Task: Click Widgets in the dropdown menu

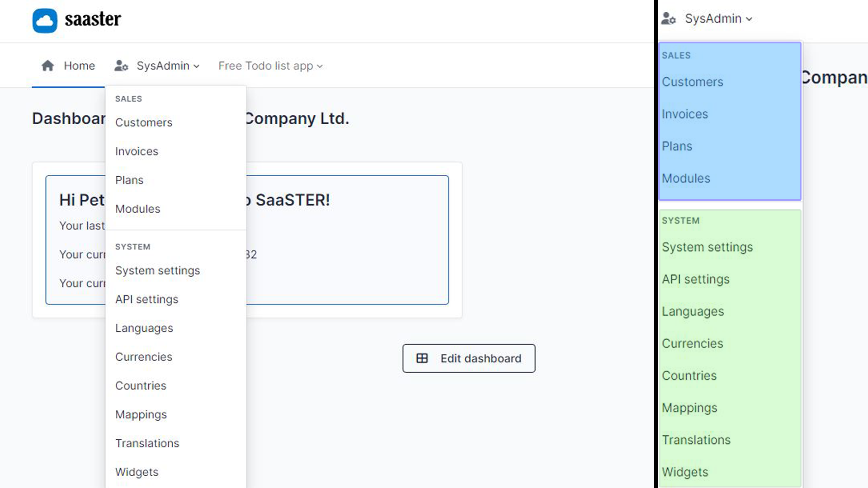Action: (x=137, y=472)
